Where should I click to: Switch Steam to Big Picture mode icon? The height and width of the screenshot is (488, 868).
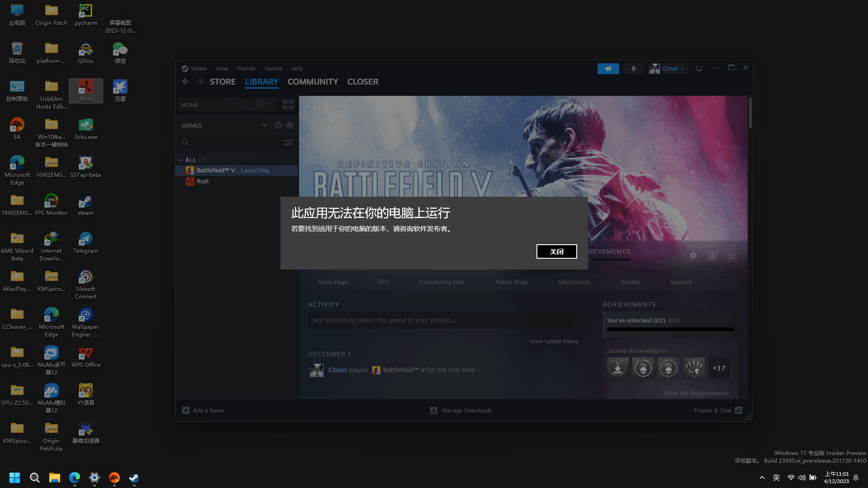point(699,69)
